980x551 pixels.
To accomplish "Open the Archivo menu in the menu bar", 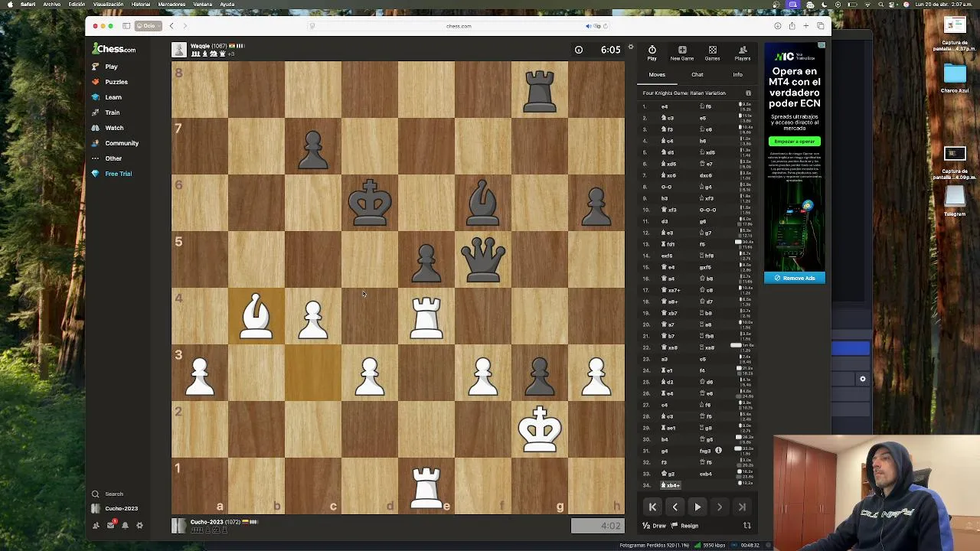I will tap(52, 5).
